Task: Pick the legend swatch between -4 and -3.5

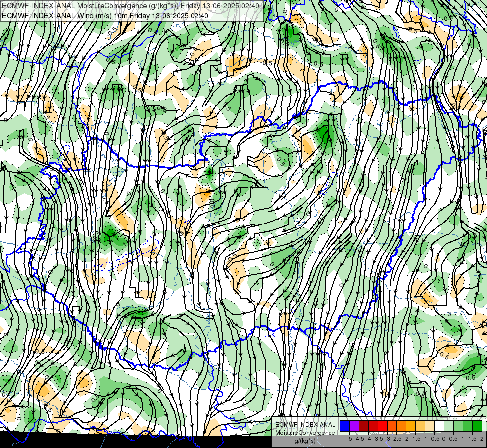Action: tap(373, 426)
